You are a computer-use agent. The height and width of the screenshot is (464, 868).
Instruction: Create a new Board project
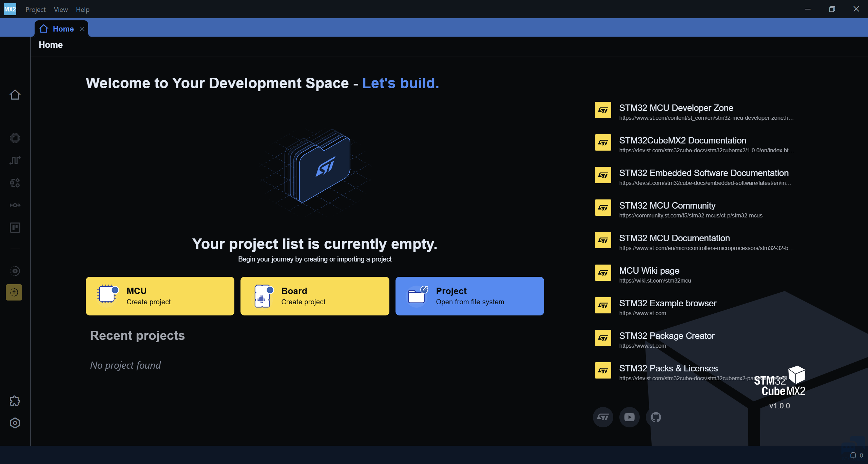coord(314,296)
